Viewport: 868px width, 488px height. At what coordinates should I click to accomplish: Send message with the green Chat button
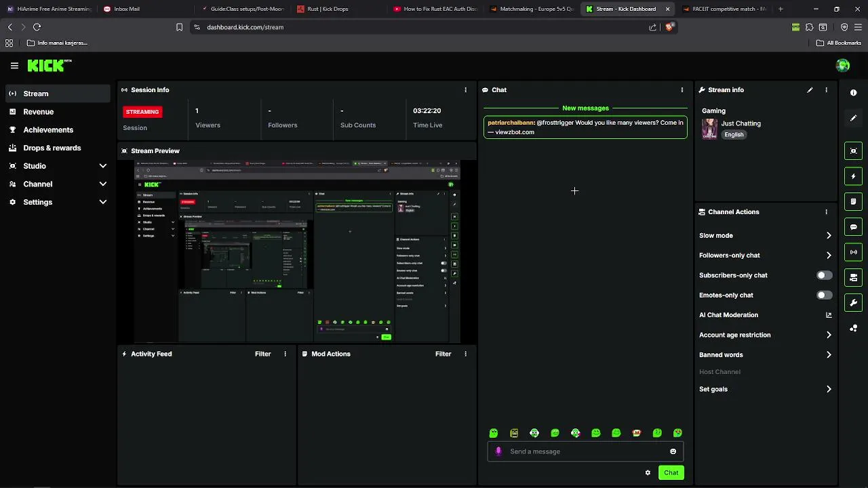[671, 472]
